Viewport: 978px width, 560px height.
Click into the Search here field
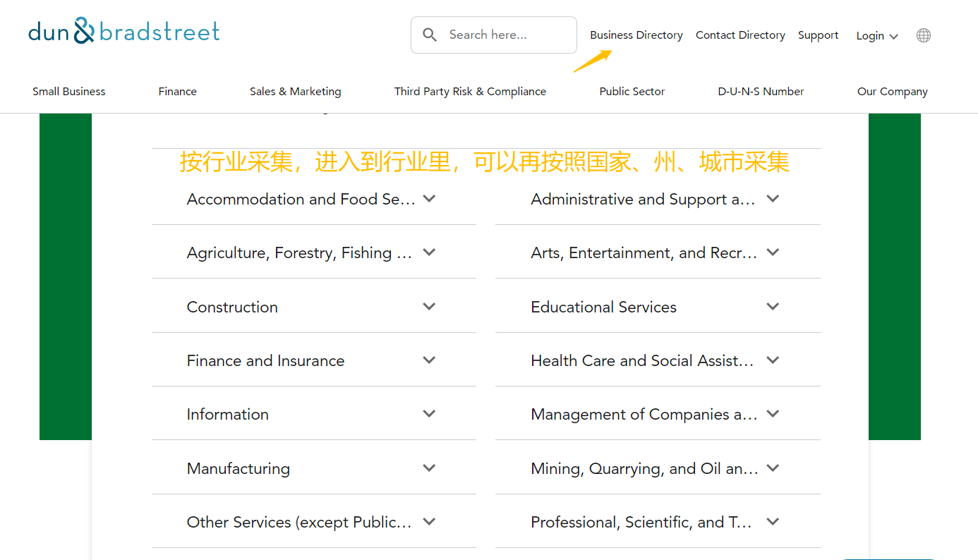pos(494,35)
